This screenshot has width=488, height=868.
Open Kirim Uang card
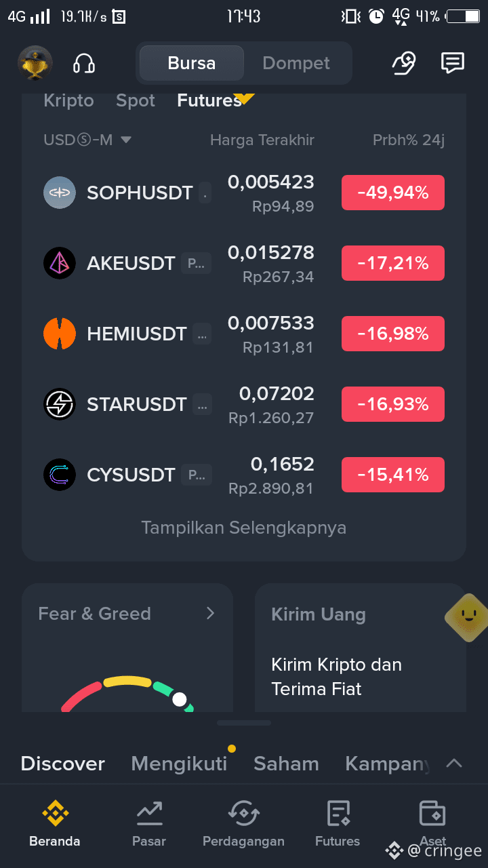[361, 648]
